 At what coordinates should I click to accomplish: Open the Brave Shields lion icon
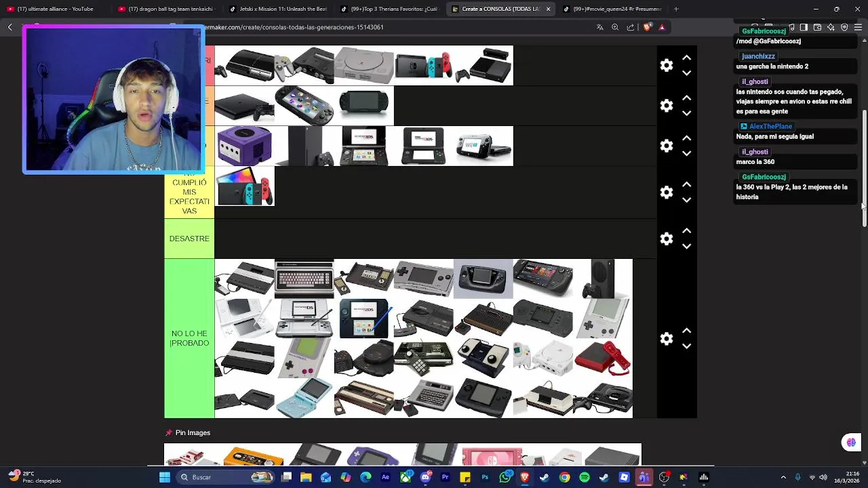pyautogui.click(x=647, y=27)
